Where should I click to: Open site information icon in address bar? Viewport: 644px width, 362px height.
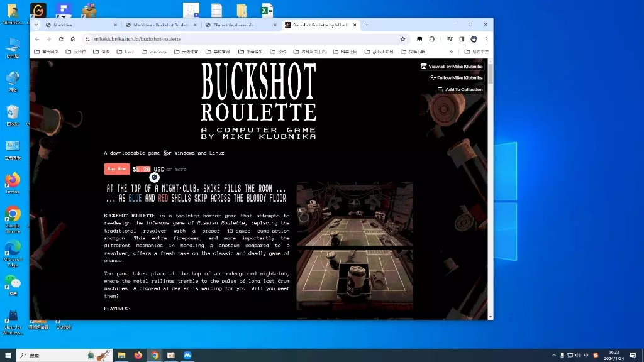(87, 39)
